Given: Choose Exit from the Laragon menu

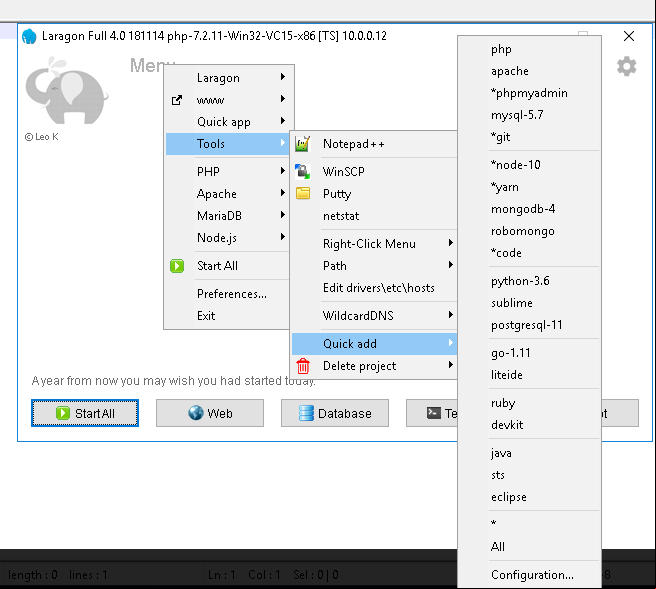Looking at the screenshot, I should tap(228, 316).
